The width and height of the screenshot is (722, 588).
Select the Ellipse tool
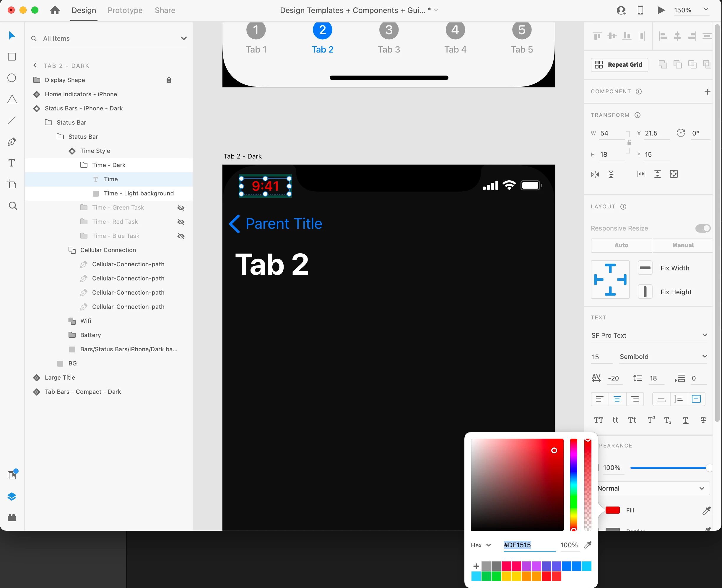(x=12, y=78)
